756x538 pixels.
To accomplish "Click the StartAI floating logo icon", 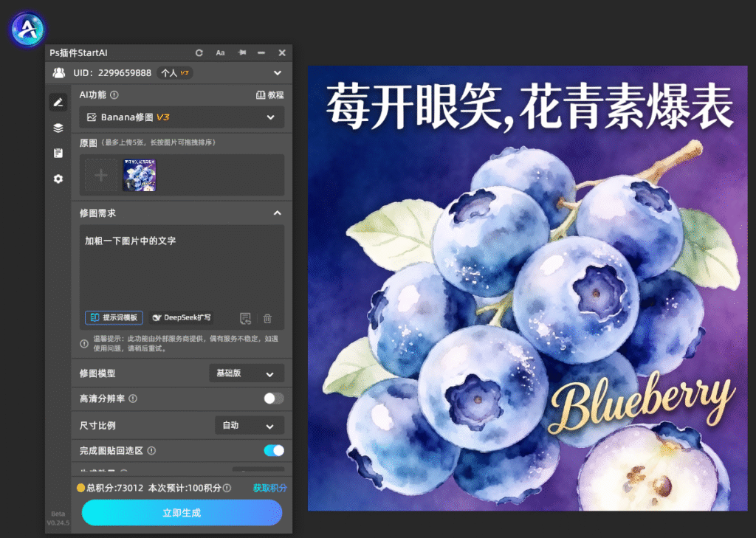I will pos(27,30).
